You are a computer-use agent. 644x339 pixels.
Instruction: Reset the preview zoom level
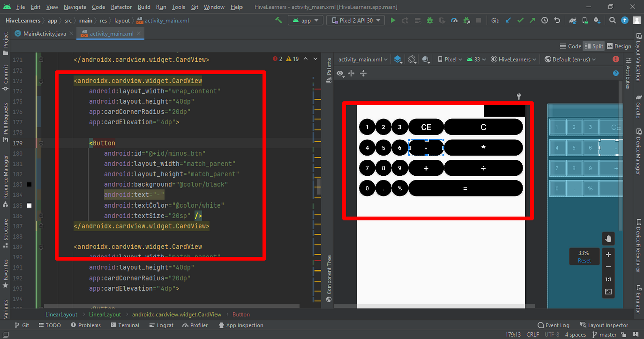[x=584, y=261]
